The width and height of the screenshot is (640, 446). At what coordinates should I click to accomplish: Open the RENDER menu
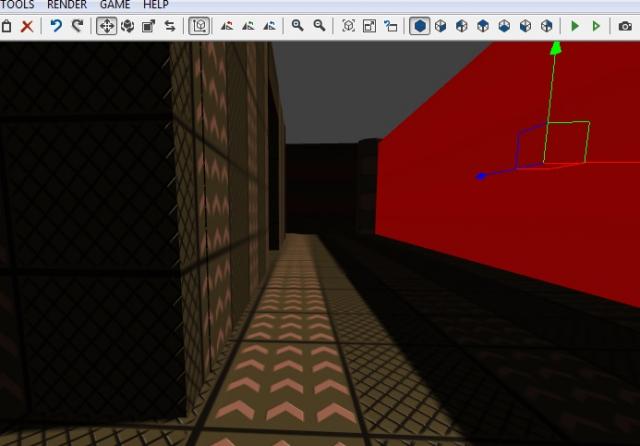click(x=67, y=5)
